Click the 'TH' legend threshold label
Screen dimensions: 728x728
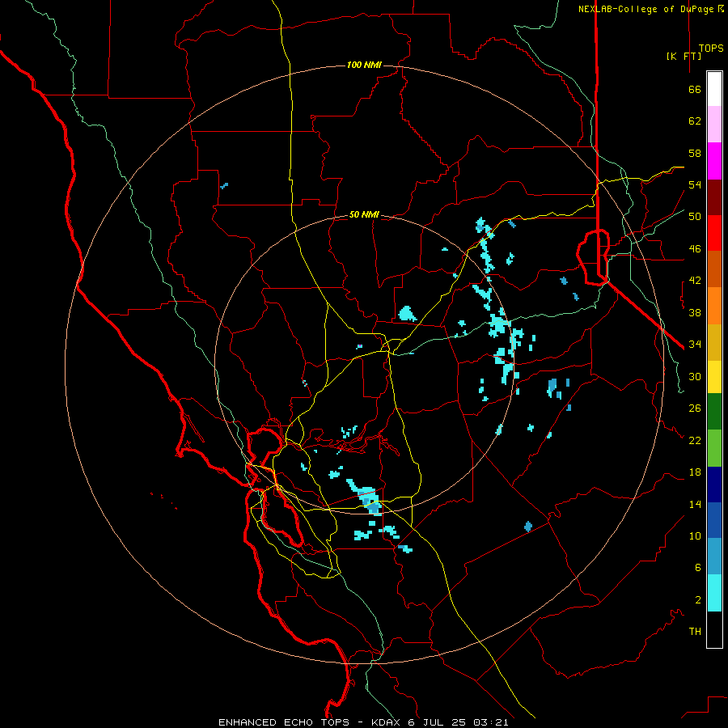695,632
